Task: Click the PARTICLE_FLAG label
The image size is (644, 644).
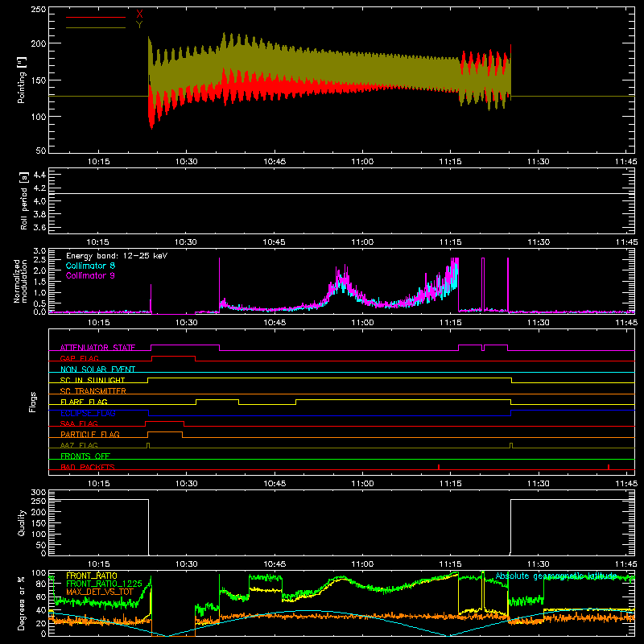Action: 90,434
